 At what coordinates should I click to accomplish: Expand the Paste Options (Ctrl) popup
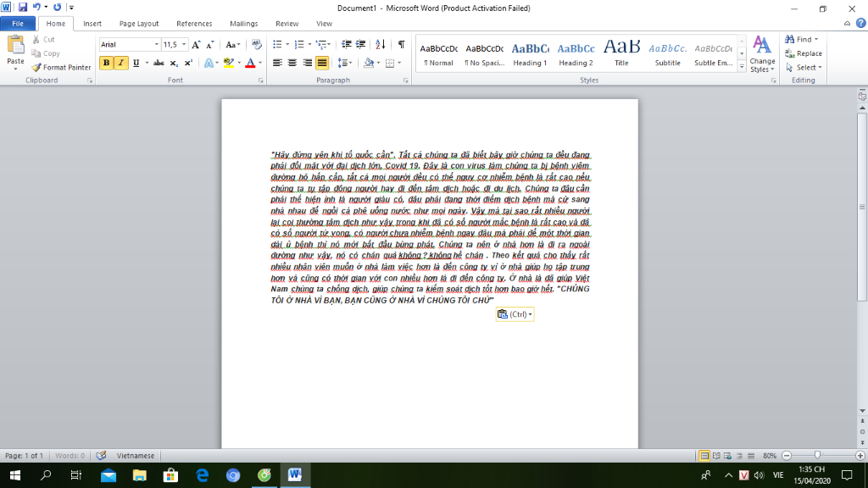tap(515, 314)
